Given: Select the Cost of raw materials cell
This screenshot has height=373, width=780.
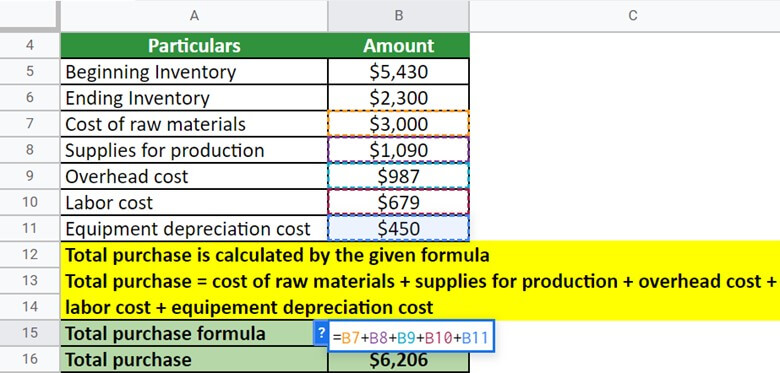Looking at the screenshot, I should click(x=194, y=124).
